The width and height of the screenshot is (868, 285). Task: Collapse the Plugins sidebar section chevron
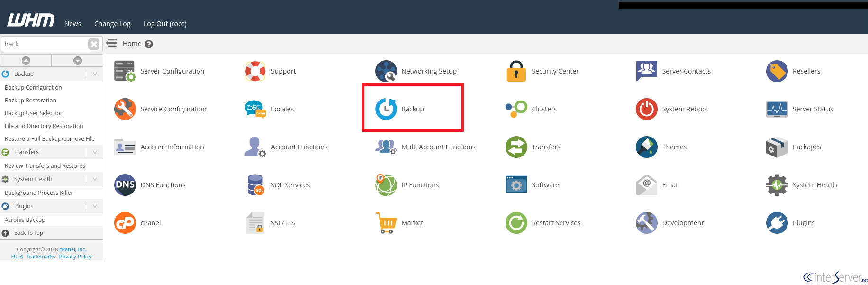[95, 206]
